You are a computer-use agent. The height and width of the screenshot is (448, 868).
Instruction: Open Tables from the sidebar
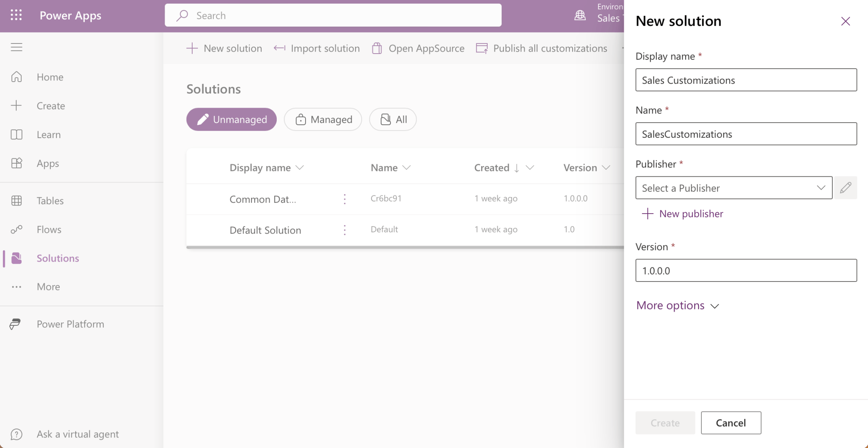tap(50, 201)
